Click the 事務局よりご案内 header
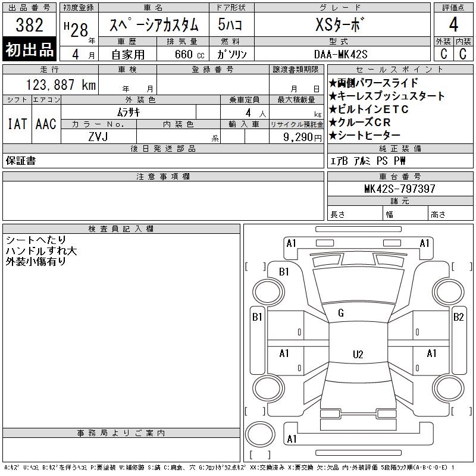The width and height of the screenshot is (476, 476). (x=121, y=433)
